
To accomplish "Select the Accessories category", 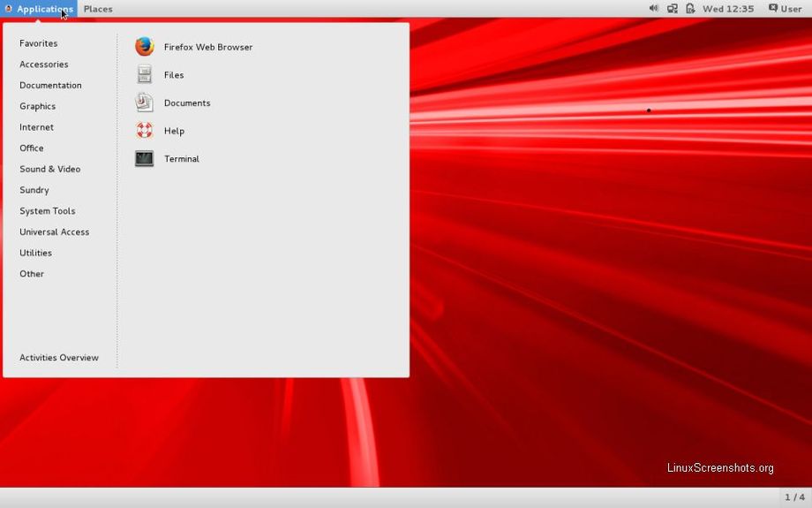I will [44, 64].
